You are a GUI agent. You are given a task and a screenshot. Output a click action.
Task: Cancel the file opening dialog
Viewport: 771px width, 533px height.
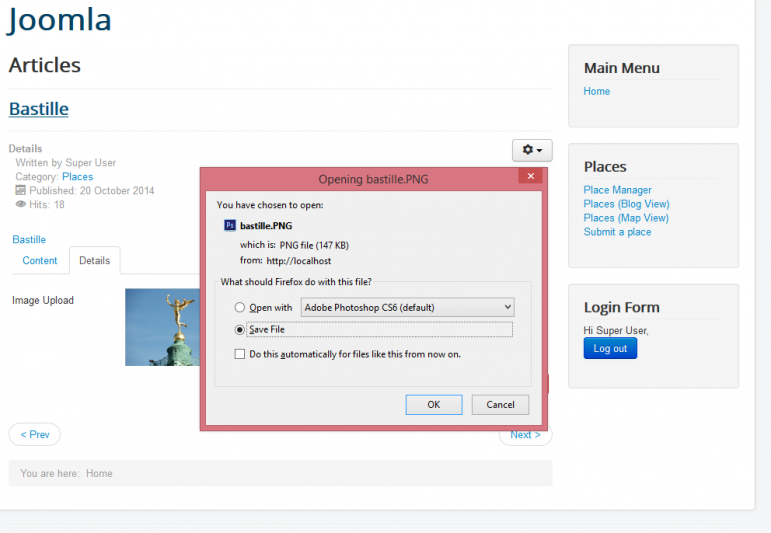[x=500, y=405]
